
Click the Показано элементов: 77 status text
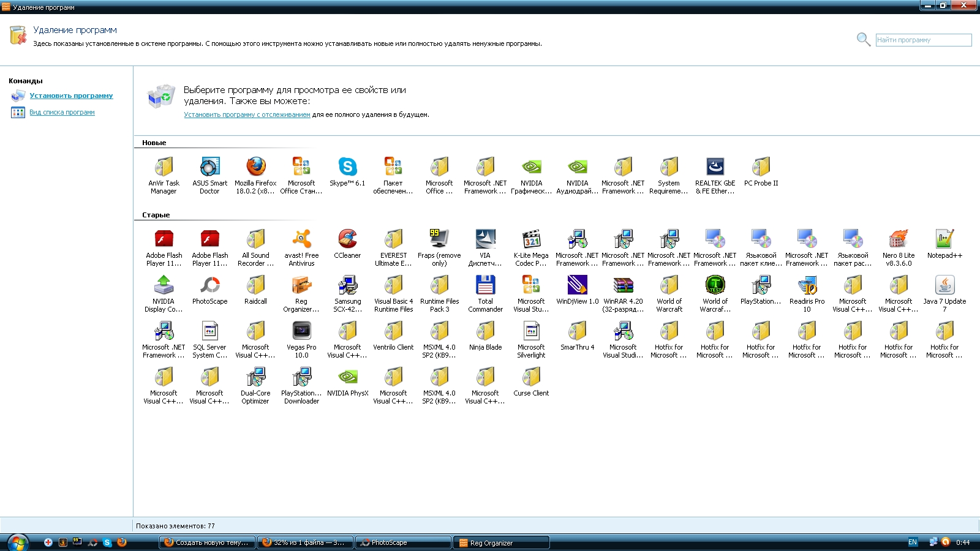[175, 526]
